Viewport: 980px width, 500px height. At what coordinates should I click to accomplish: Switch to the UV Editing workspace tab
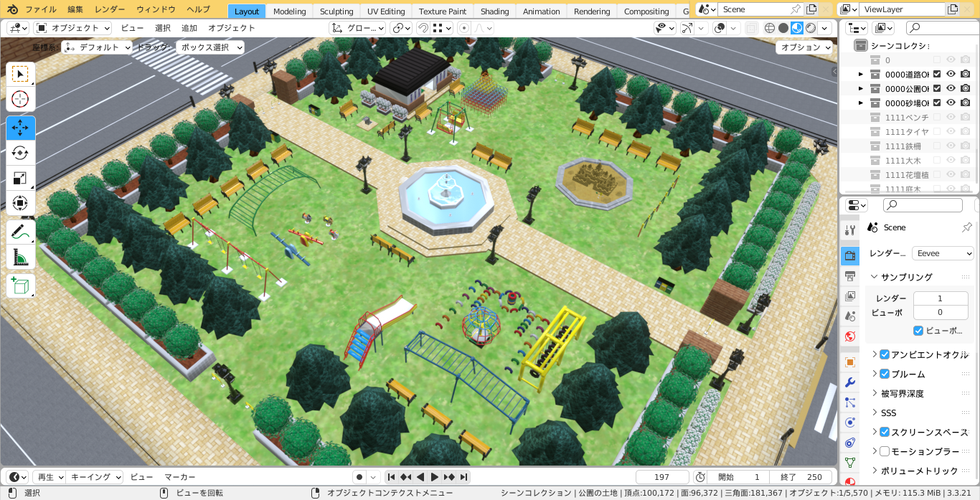click(386, 11)
